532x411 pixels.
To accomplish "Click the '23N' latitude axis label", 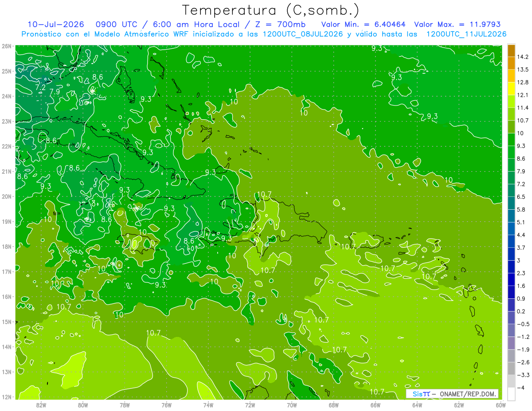I will pyautogui.click(x=7, y=121).
